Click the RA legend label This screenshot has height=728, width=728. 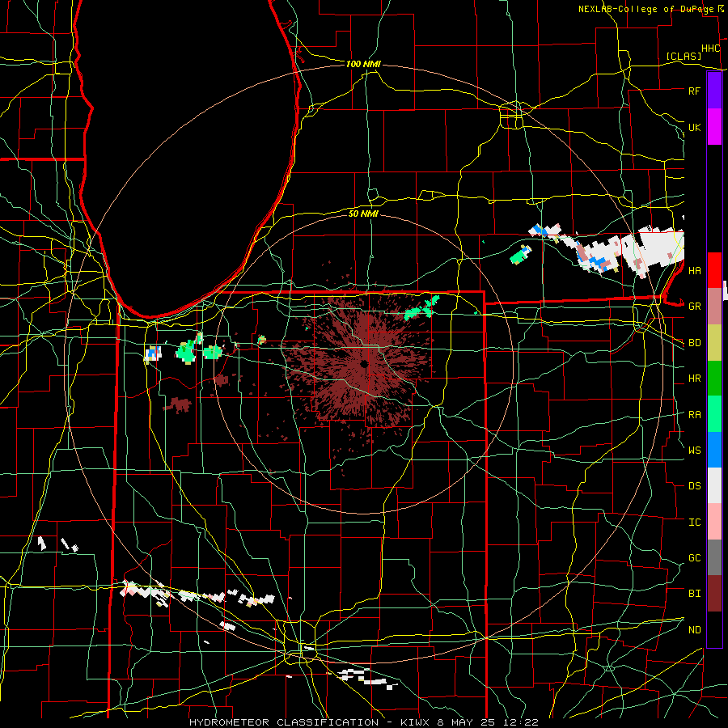(x=694, y=414)
